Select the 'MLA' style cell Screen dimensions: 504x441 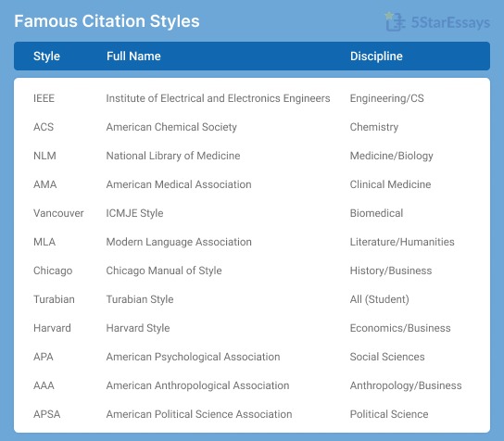44,242
